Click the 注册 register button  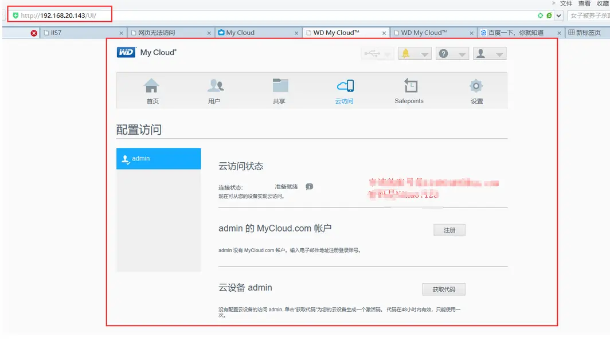[x=449, y=230]
